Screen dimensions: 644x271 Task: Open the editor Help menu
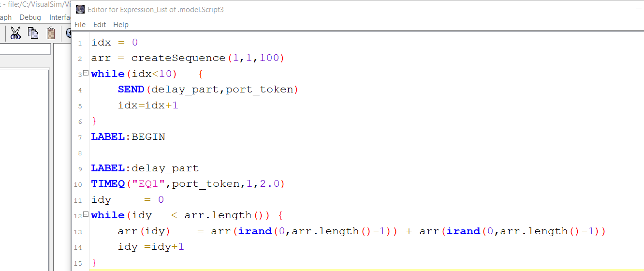pos(121,24)
